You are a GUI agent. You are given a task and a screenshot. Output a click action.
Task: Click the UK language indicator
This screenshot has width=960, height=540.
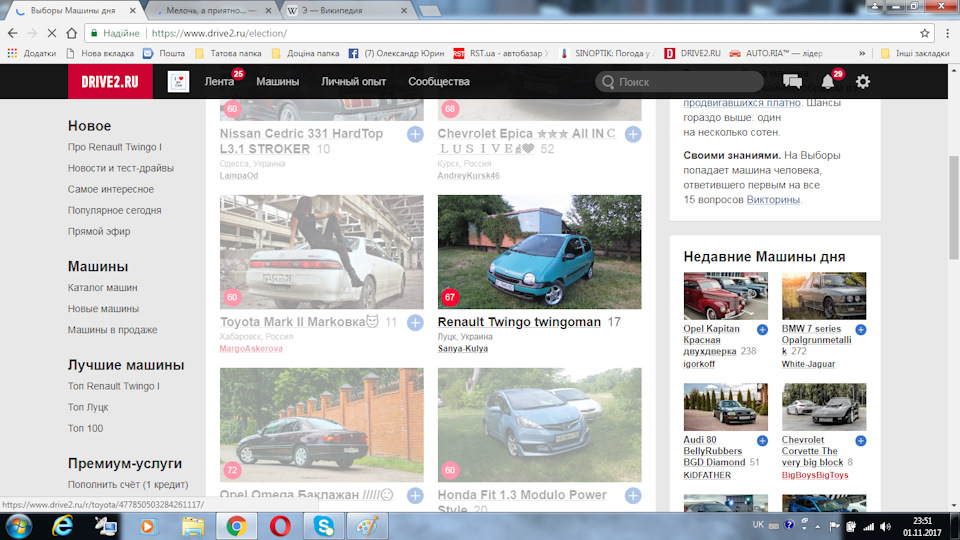click(x=758, y=525)
